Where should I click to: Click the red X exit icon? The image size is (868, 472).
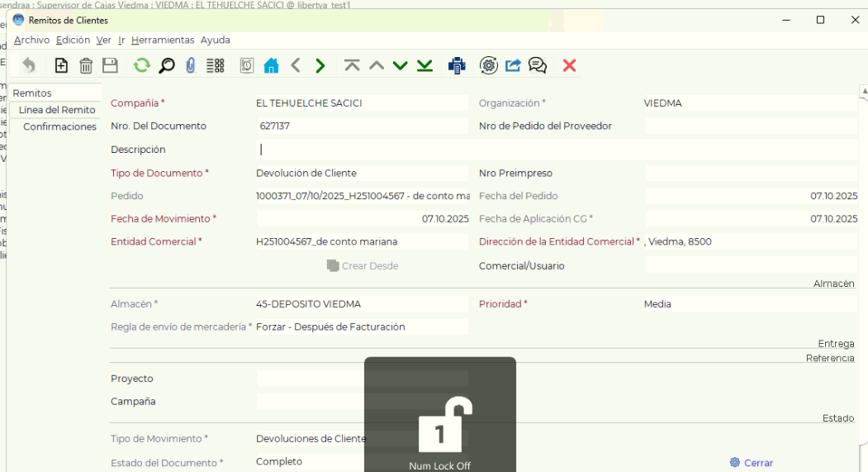click(x=569, y=65)
